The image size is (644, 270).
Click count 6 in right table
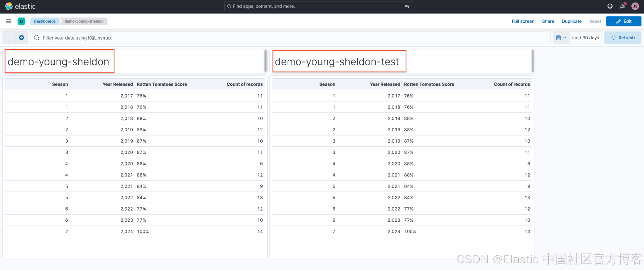pos(529,164)
